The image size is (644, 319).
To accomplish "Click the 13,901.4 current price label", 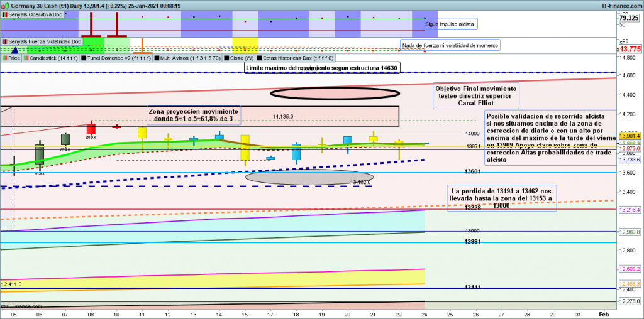I will click(630, 136).
